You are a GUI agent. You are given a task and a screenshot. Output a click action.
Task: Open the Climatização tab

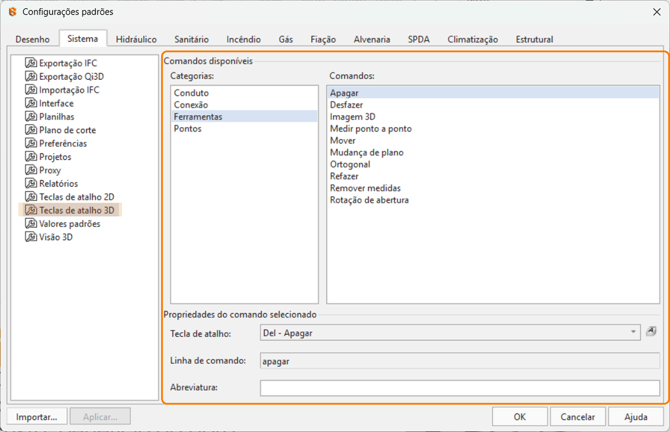(x=473, y=39)
